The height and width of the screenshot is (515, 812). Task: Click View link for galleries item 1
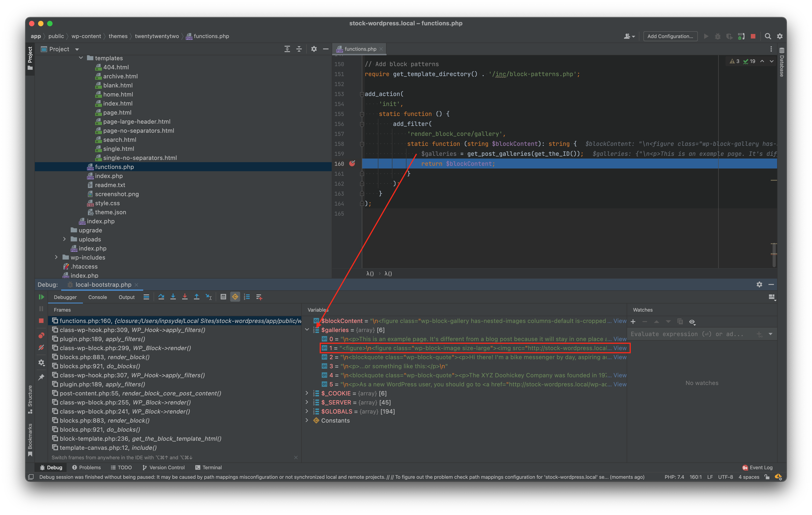[620, 348]
